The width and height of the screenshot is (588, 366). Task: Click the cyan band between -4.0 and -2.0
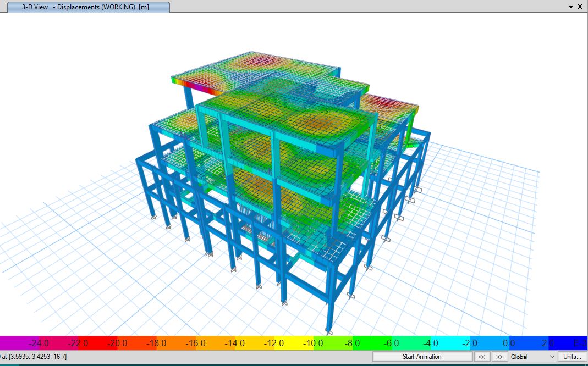(450, 343)
